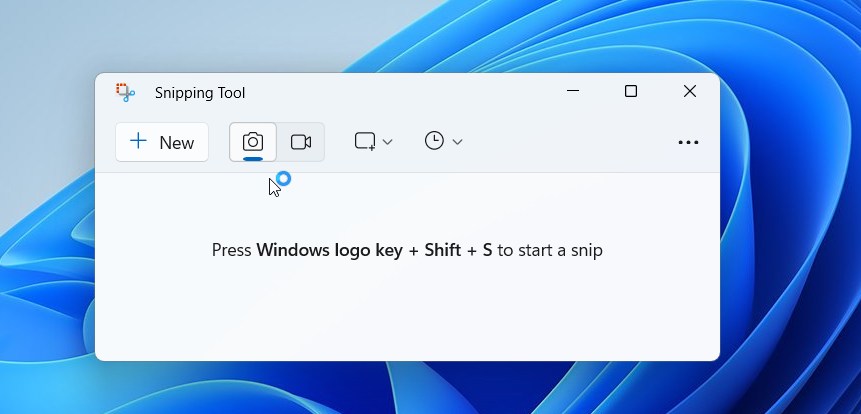The height and width of the screenshot is (414, 861).
Task: Maximize the Snipping Tool window
Action: (631, 91)
